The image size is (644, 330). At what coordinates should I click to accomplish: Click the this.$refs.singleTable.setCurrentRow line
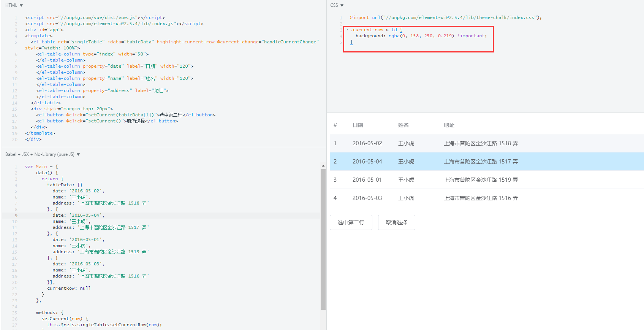click(104, 325)
